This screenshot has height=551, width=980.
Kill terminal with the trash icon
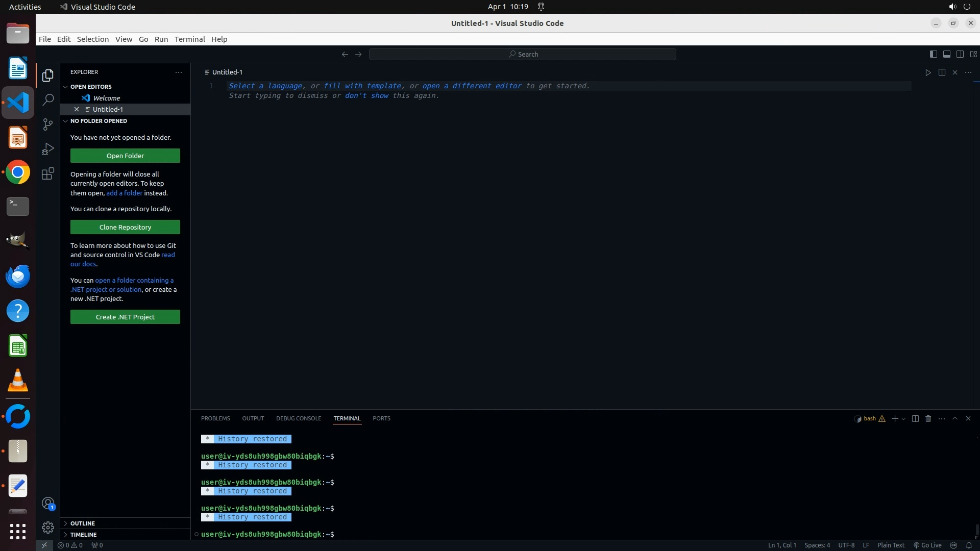point(928,419)
